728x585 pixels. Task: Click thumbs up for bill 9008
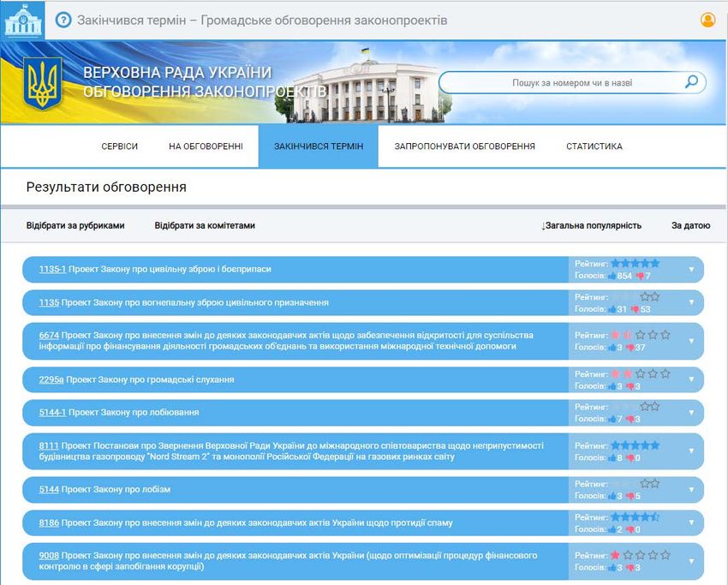pyautogui.click(x=612, y=567)
